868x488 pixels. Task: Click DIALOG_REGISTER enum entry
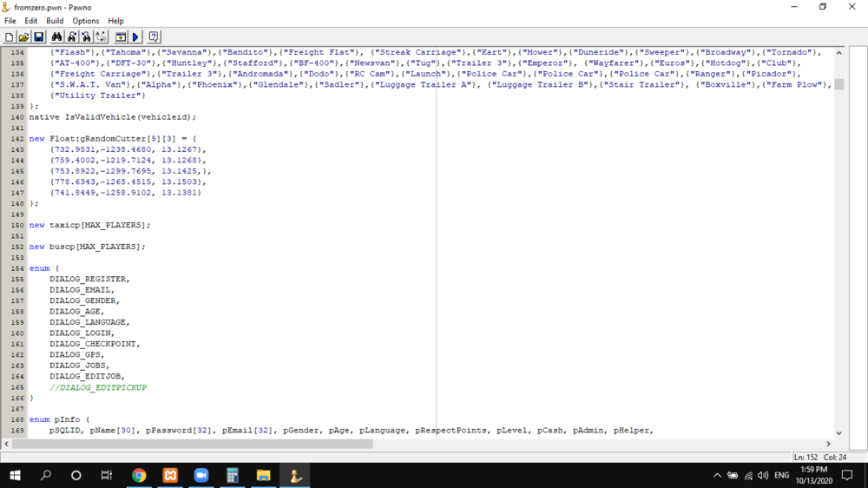click(89, 280)
